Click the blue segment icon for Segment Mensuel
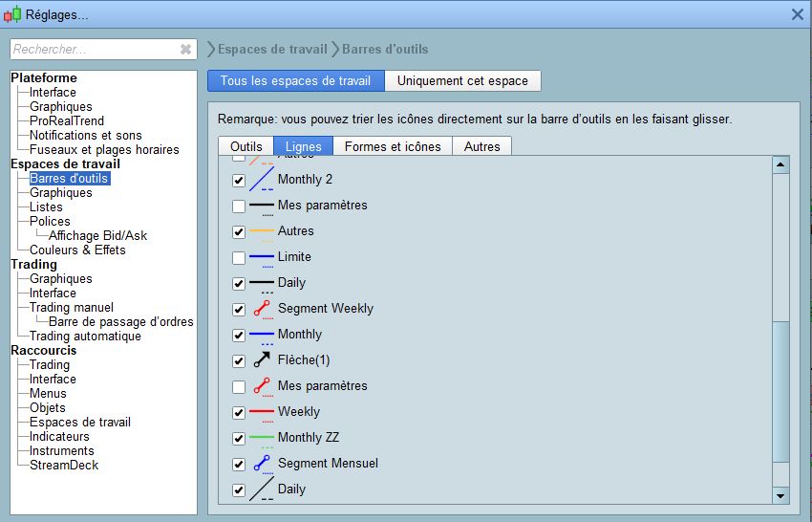The width and height of the screenshot is (812, 522). coord(261,464)
